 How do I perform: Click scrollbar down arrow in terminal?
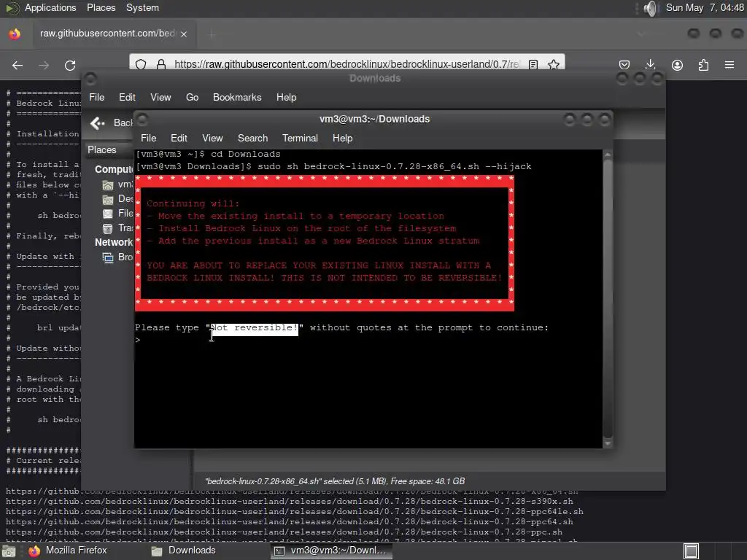[x=607, y=443]
